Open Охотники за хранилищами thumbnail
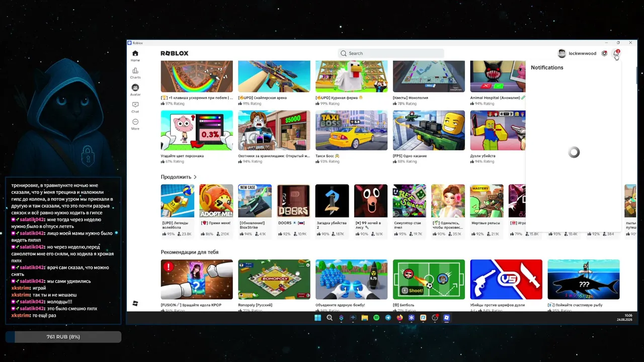 [x=274, y=130]
